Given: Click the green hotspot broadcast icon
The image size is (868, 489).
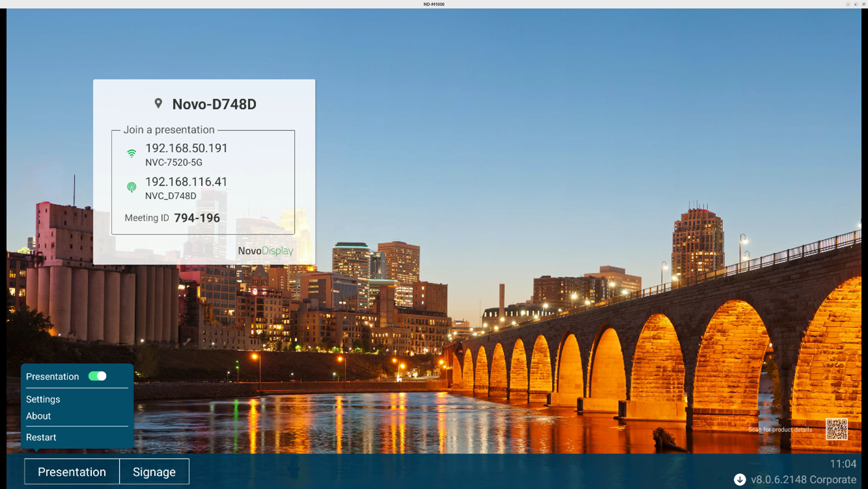Looking at the screenshot, I should tap(131, 187).
